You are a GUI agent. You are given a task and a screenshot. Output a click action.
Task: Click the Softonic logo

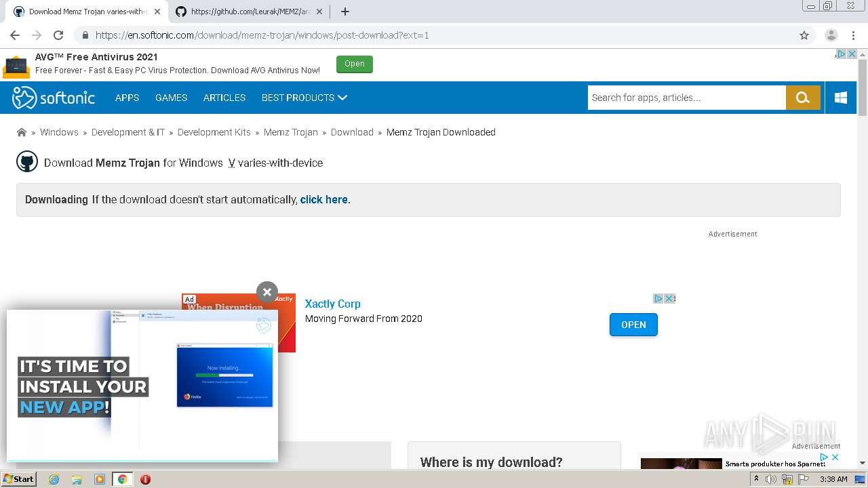(54, 98)
